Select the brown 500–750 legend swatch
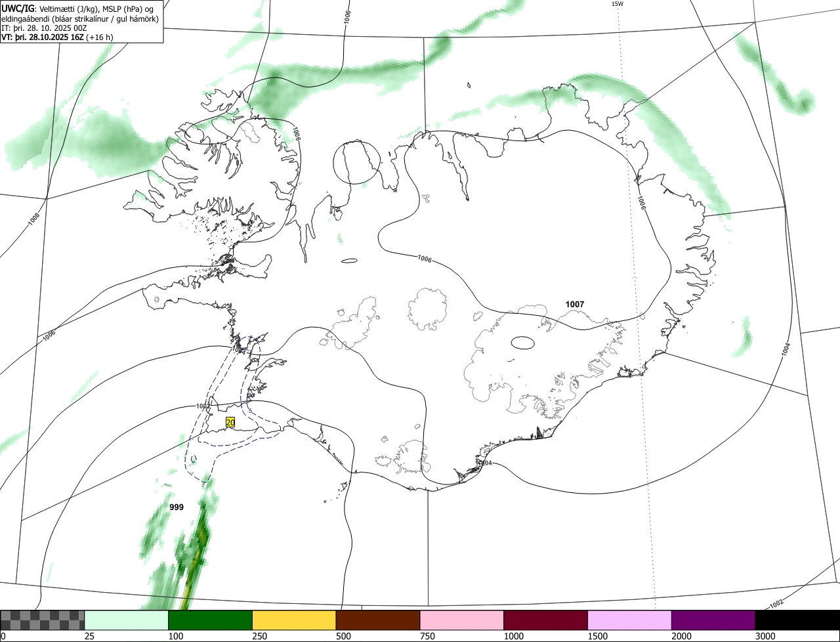Screen dimensions: 840x642 [378, 620]
